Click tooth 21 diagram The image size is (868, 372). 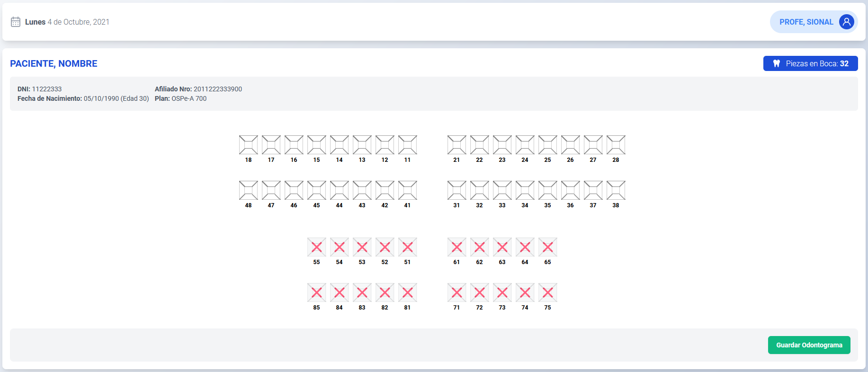pos(457,145)
